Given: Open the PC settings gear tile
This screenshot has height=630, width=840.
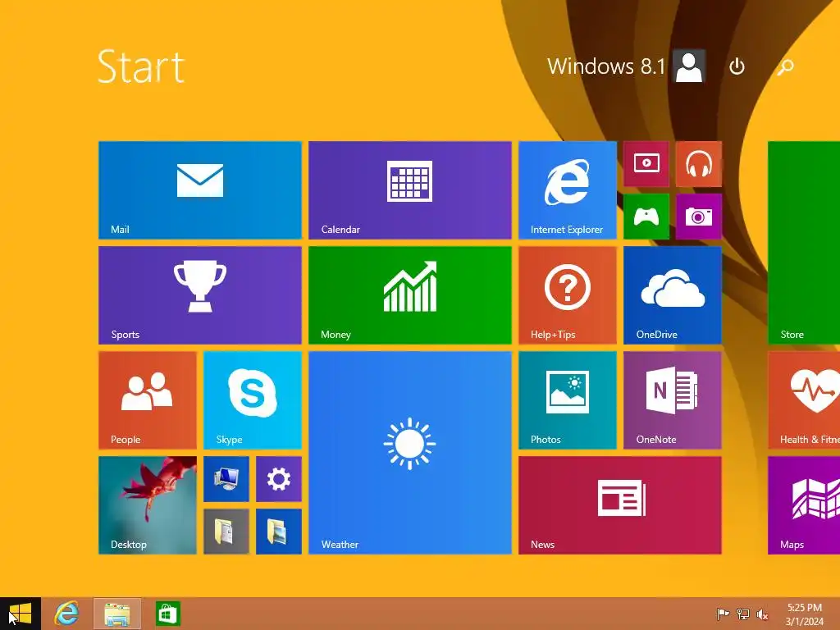Looking at the screenshot, I should (x=279, y=479).
